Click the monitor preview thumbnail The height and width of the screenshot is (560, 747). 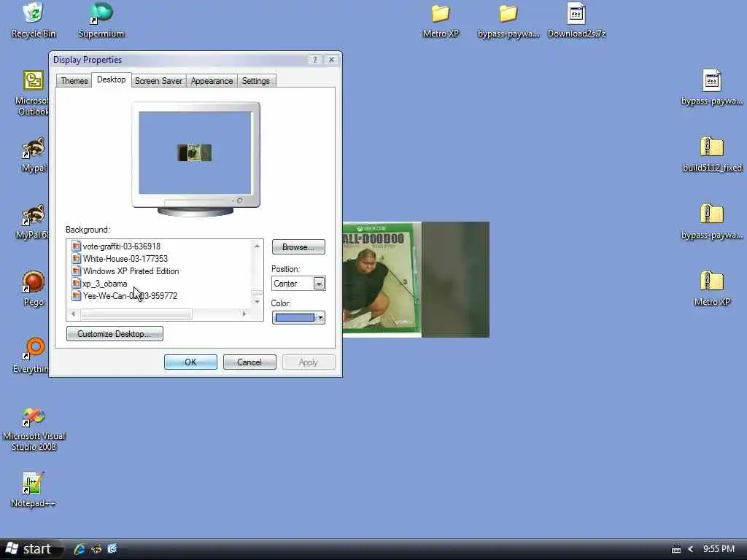coord(195,153)
